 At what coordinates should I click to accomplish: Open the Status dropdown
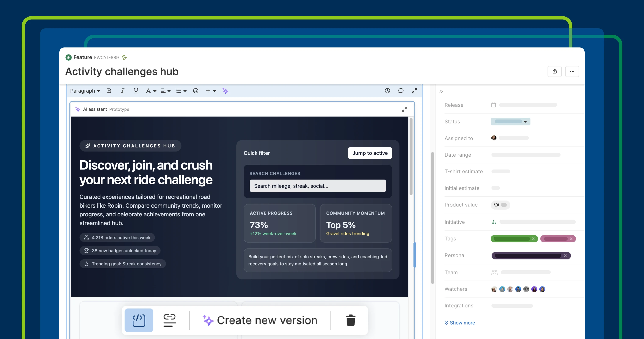tap(511, 121)
